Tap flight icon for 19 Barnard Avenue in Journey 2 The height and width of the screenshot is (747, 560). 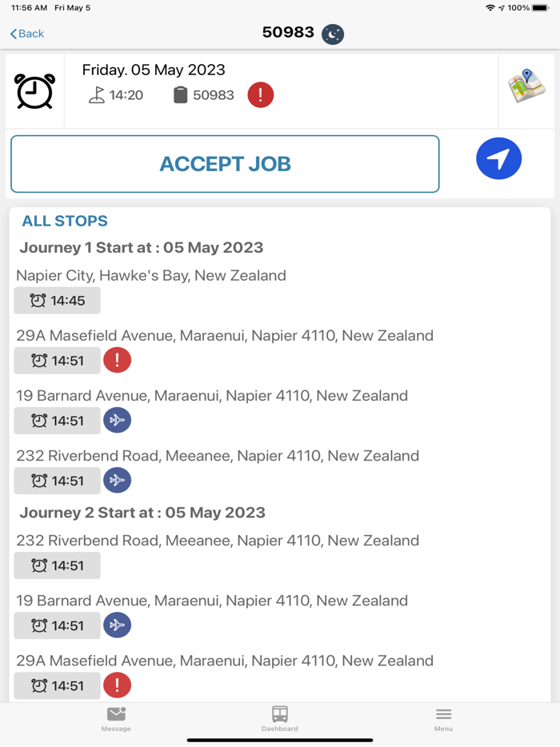pyautogui.click(x=117, y=625)
